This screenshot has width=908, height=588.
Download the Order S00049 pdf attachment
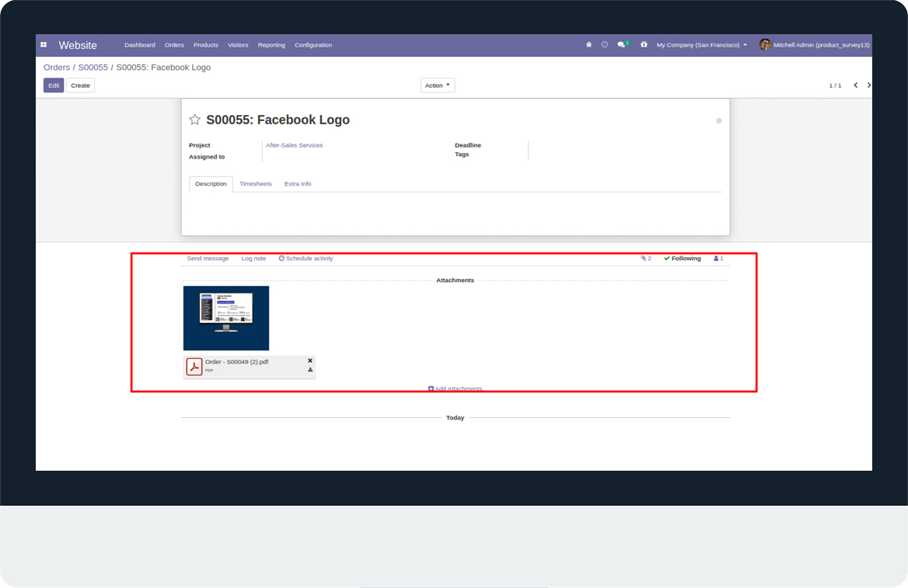pos(310,370)
